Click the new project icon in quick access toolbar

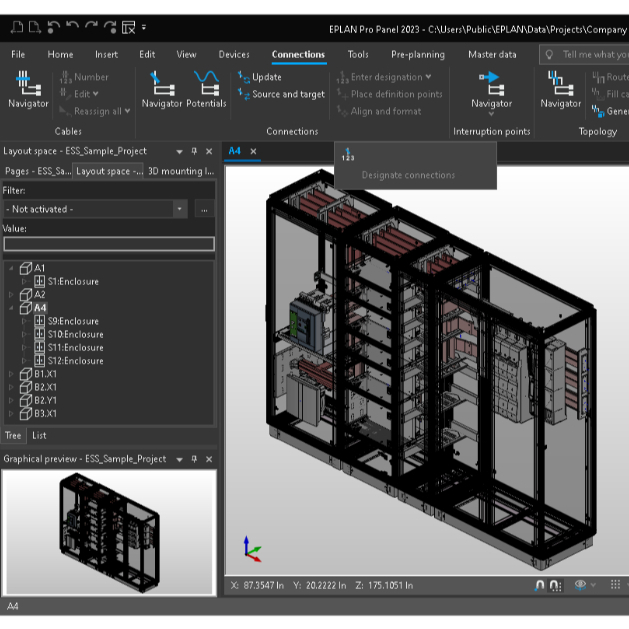[x=17, y=27]
